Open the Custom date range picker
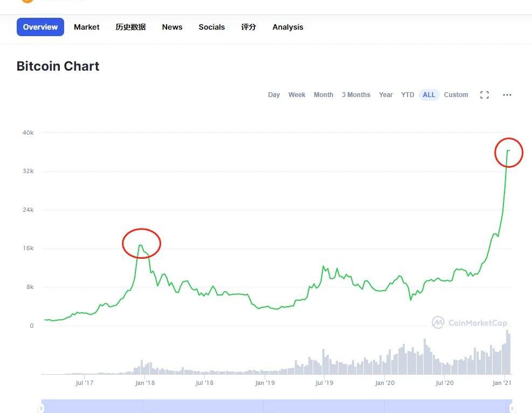Viewport: 532px width, 413px height. (x=455, y=95)
